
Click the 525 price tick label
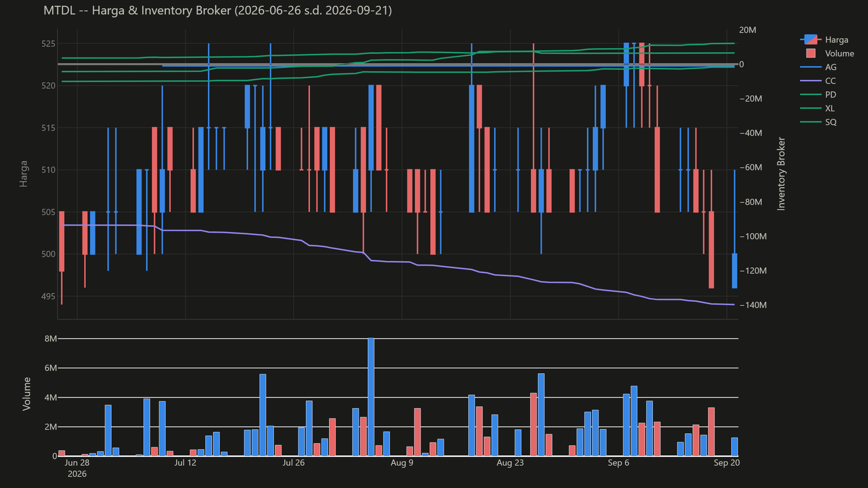[48, 43]
